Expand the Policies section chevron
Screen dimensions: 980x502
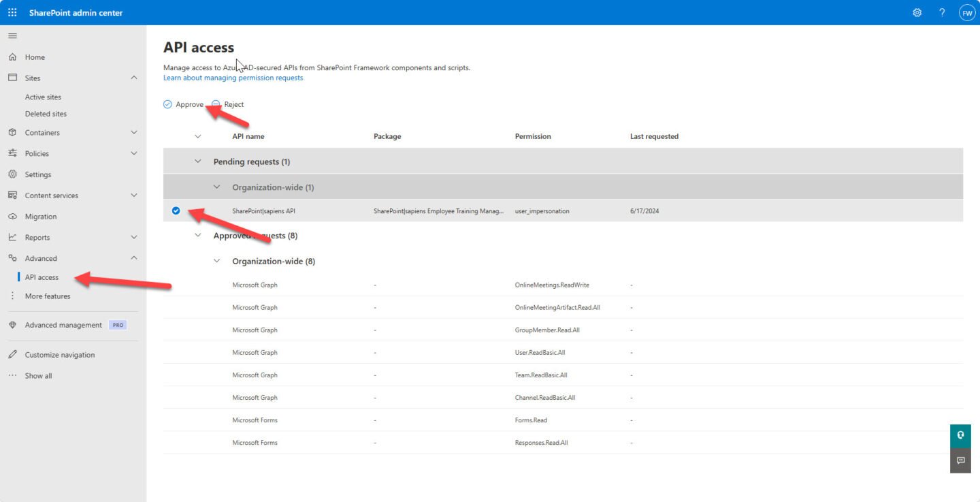pyautogui.click(x=133, y=153)
